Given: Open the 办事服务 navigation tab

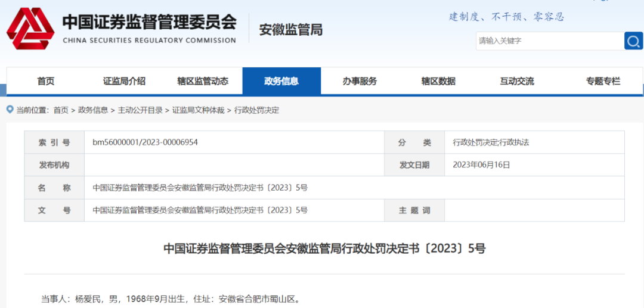Looking at the screenshot, I should tap(360, 81).
